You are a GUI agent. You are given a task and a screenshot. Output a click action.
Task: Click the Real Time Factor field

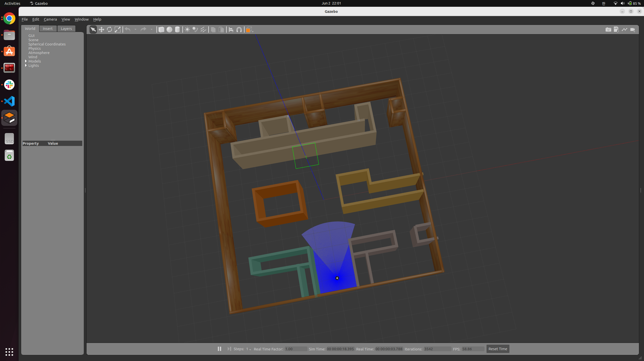pos(296,349)
